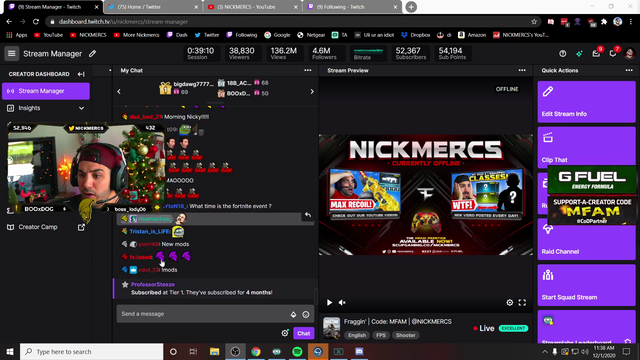Open the emote picker
The width and height of the screenshot is (640, 360).
pyautogui.click(x=306, y=314)
